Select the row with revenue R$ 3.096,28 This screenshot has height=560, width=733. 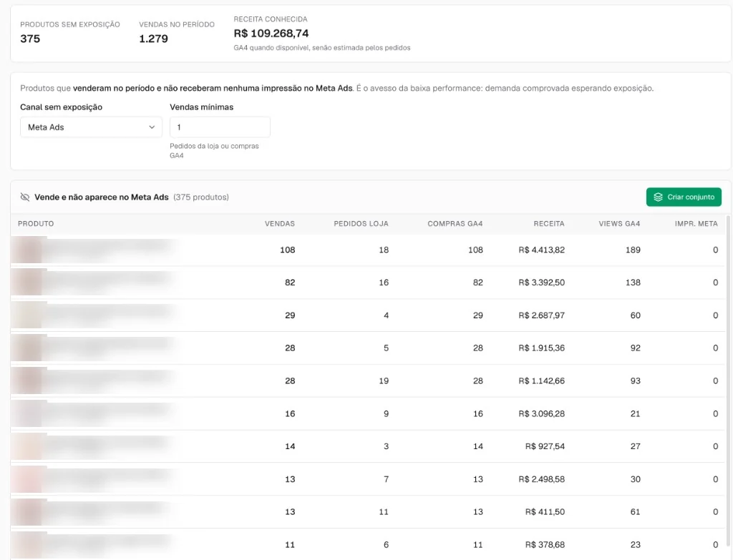tap(367, 414)
